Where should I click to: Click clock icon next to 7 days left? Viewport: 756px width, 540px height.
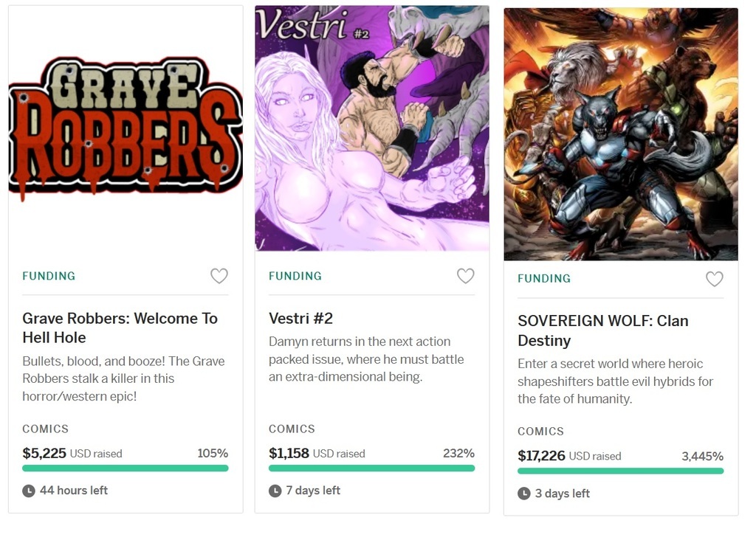[x=275, y=491]
